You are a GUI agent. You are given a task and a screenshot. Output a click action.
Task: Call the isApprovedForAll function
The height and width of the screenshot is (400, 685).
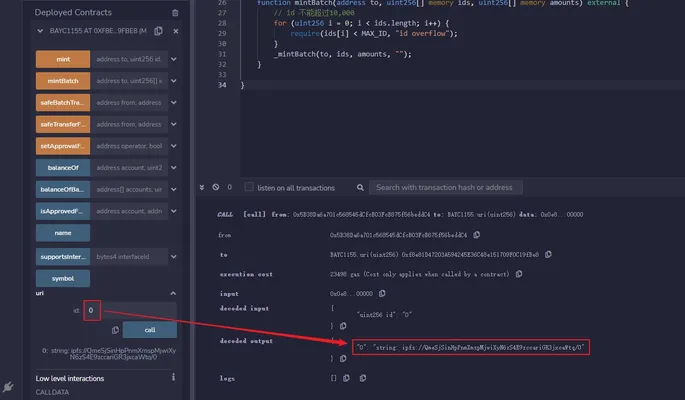63,211
